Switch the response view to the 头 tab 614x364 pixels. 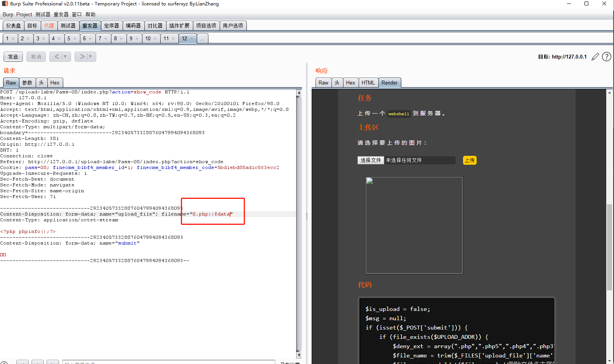[x=337, y=83]
